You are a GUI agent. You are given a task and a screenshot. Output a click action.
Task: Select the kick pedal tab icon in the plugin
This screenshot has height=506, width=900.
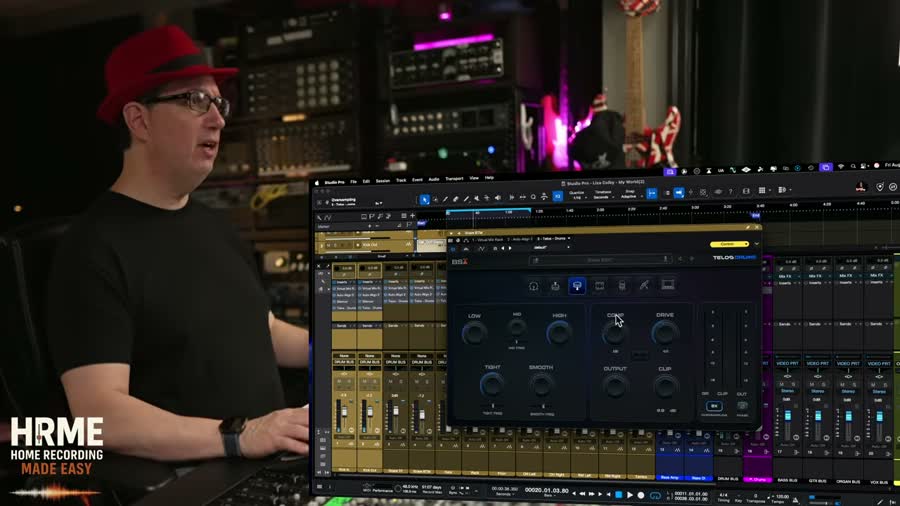[555, 286]
